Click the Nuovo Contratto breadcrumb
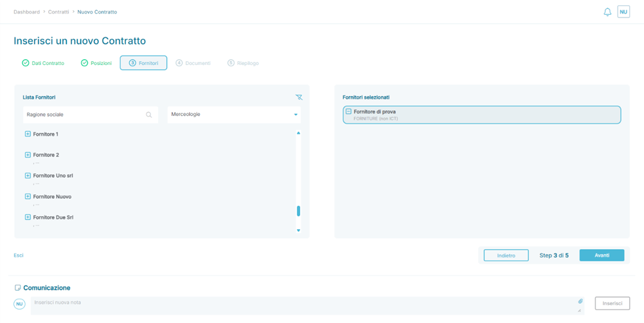 pos(97,12)
